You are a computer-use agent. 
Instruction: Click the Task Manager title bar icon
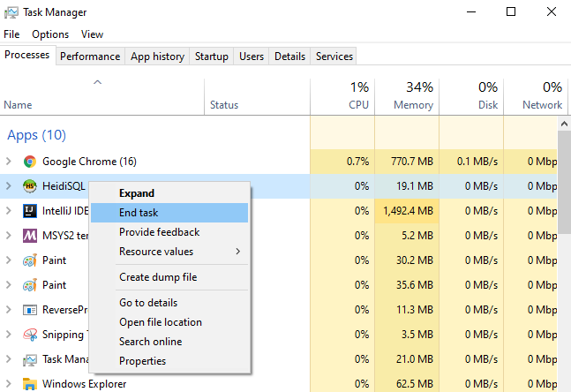pyautogui.click(x=11, y=12)
